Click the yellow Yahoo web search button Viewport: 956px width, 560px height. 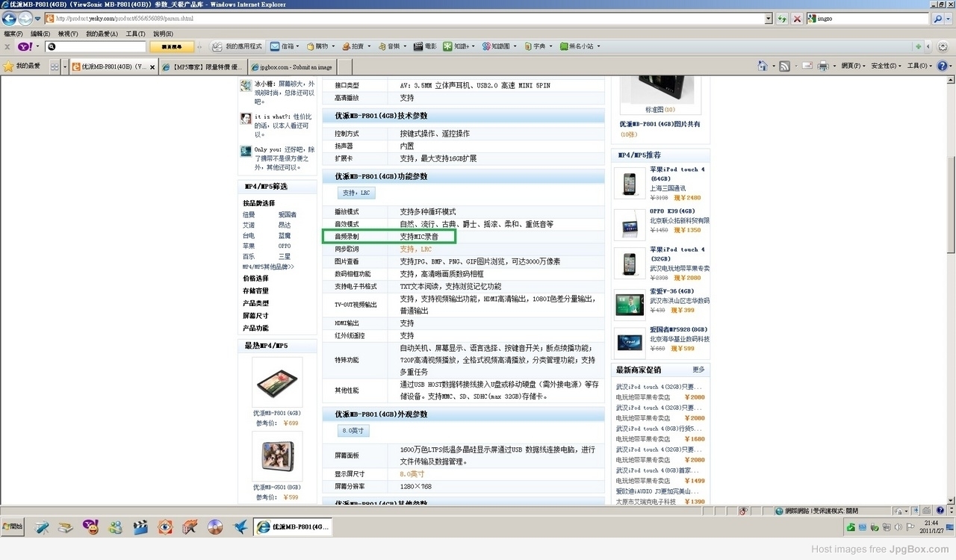(172, 46)
